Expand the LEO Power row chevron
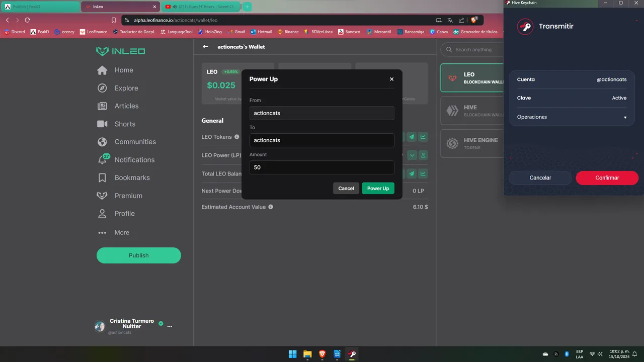This screenshot has width=644, height=362. click(412, 155)
